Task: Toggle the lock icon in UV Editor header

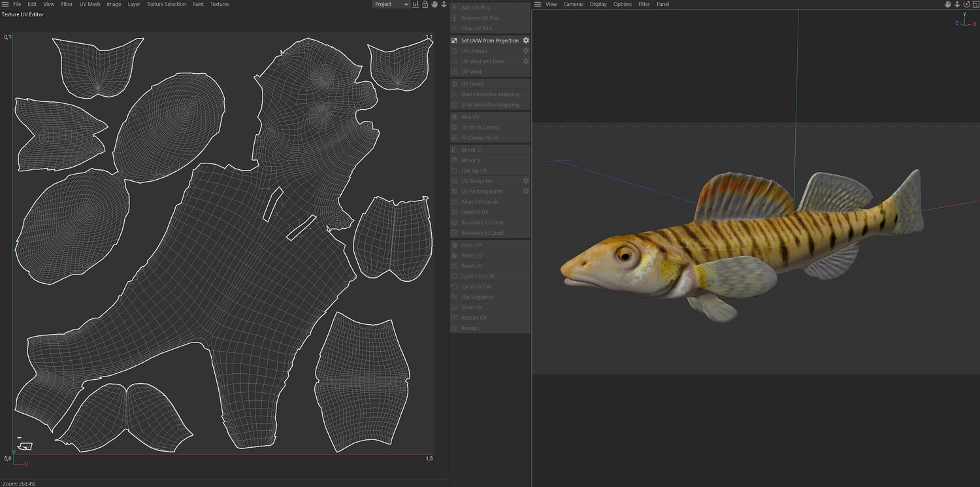Action: click(425, 4)
